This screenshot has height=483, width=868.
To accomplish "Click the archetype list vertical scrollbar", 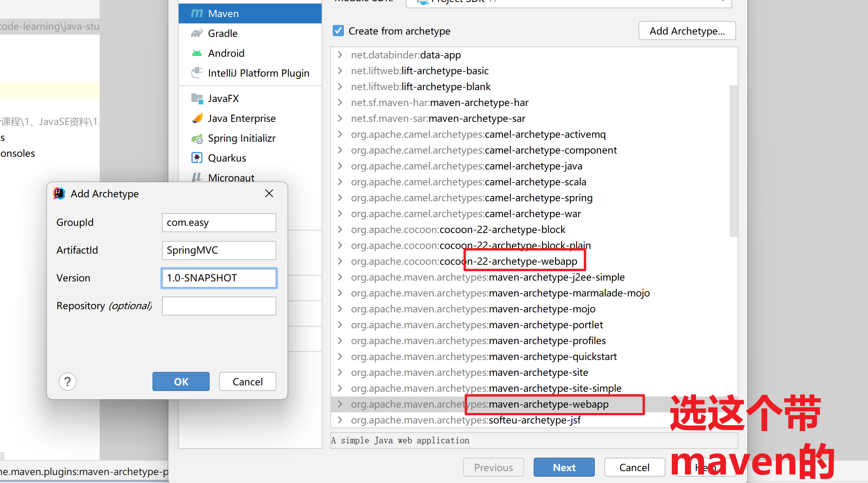I will coord(733,161).
